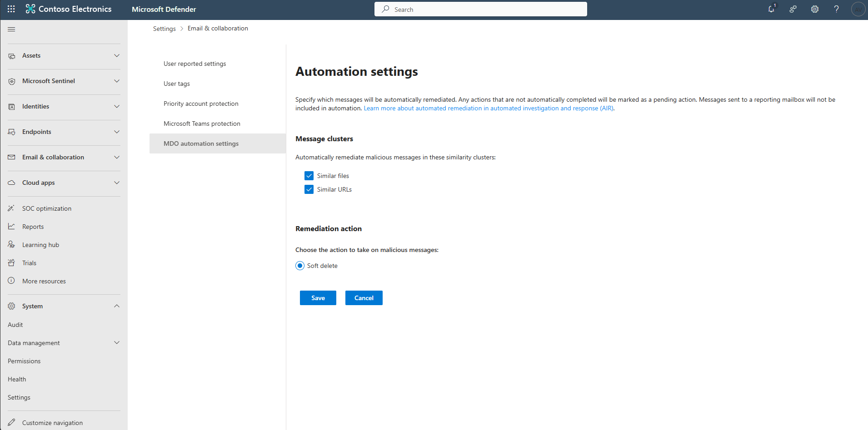Uncheck the Similar URLs checkbox
The image size is (868, 430).
point(309,189)
